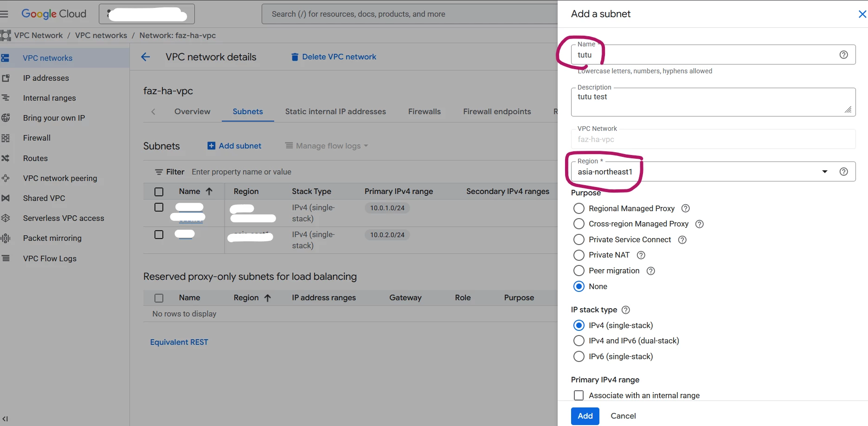Screen dimensions: 868x426
Task: Tick the checkbox for the 10.0.1.0/24 subnet
Action: point(159,207)
